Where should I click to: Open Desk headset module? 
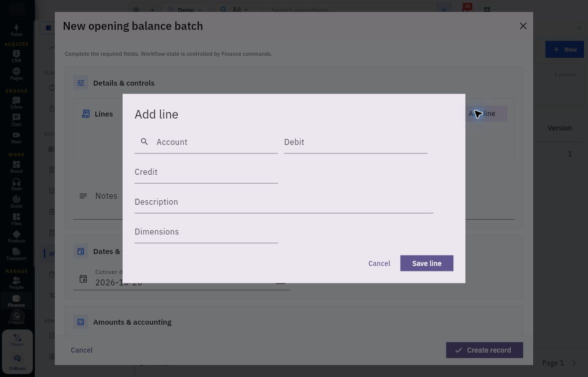[x=16, y=184]
